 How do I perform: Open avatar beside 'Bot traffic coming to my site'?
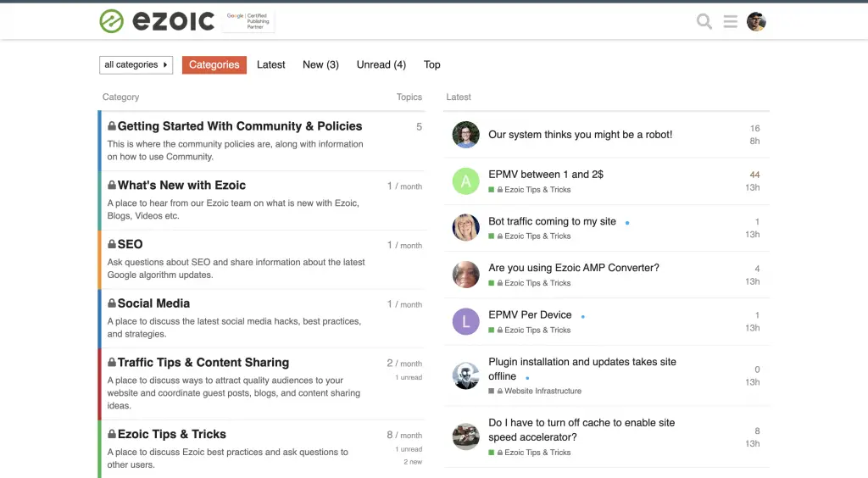[465, 227]
